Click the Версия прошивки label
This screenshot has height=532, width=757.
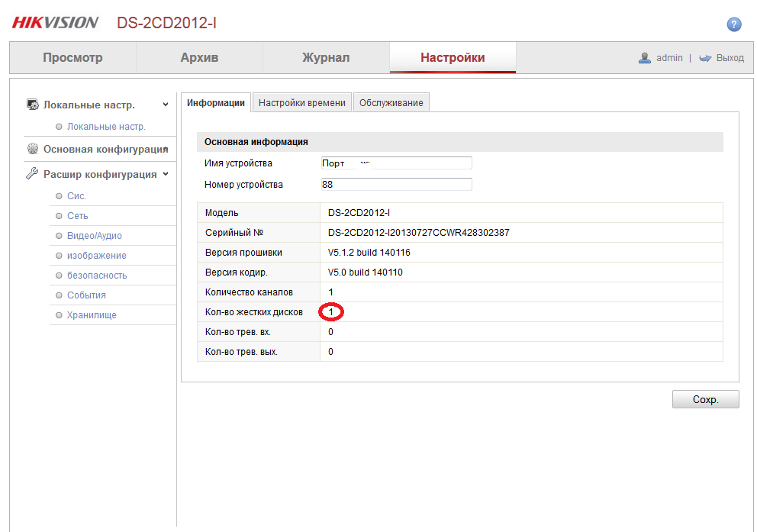[x=243, y=253]
